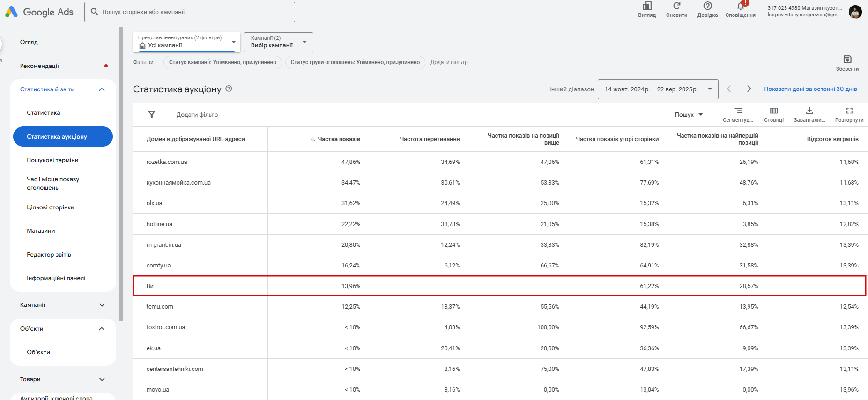Image resolution: width=868 pixels, height=400 pixels.
Task: Click Показати дані за останні 30 днів
Action: (810, 89)
